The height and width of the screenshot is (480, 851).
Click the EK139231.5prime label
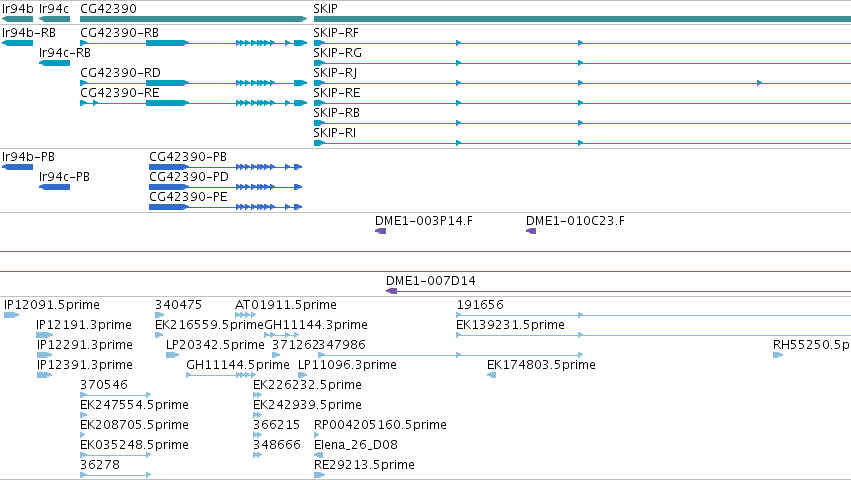pyautogui.click(x=511, y=325)
